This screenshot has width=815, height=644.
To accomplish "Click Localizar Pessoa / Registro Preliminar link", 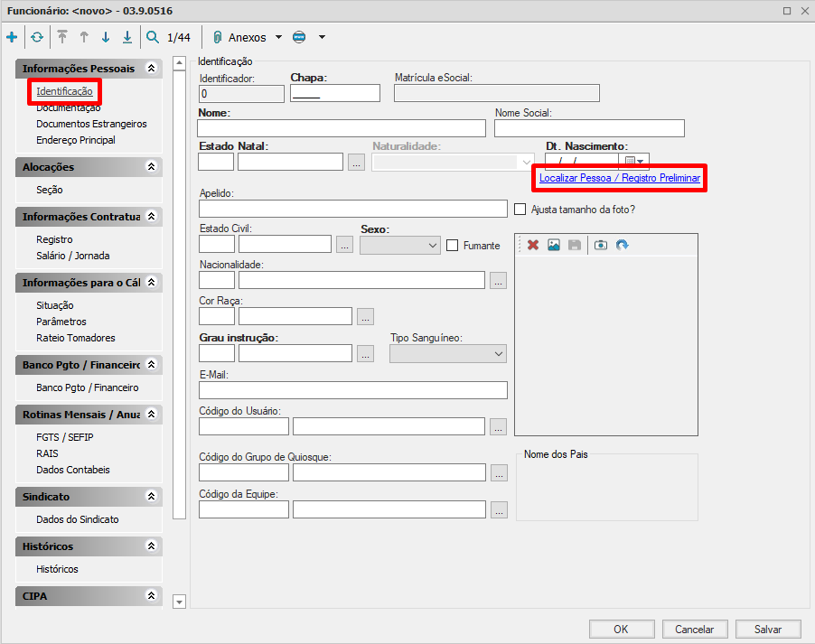I will [x=620, y=178].
